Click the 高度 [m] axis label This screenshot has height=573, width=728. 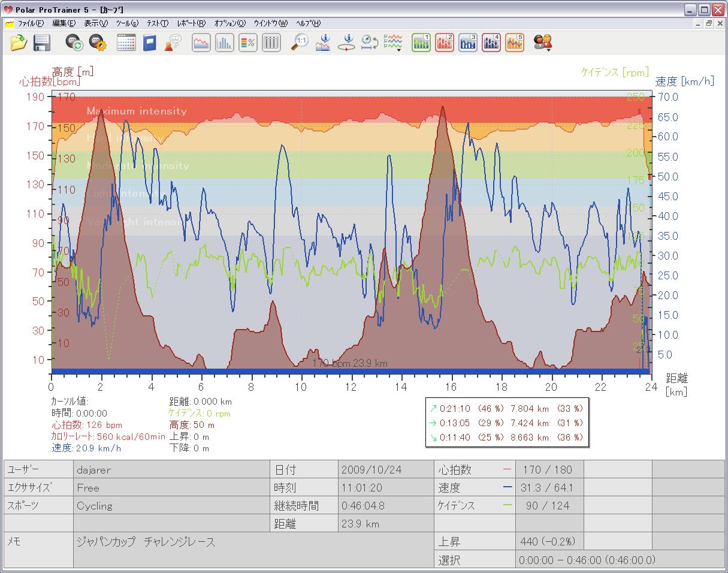point(73,71)
